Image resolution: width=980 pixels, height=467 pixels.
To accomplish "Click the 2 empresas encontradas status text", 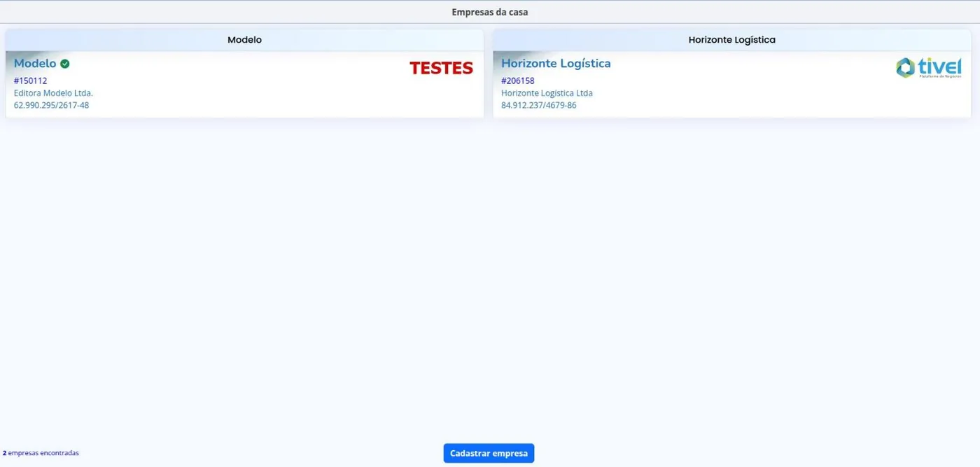I will pos(41,453).
